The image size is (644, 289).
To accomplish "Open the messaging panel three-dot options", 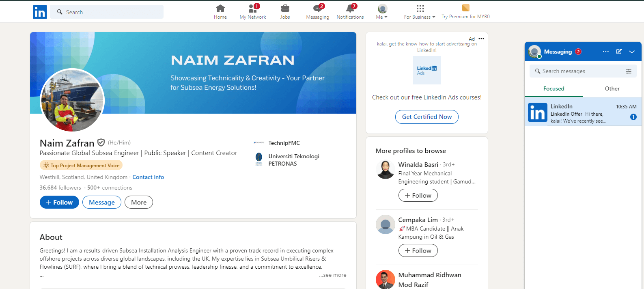I will click(x=606, y=52).
